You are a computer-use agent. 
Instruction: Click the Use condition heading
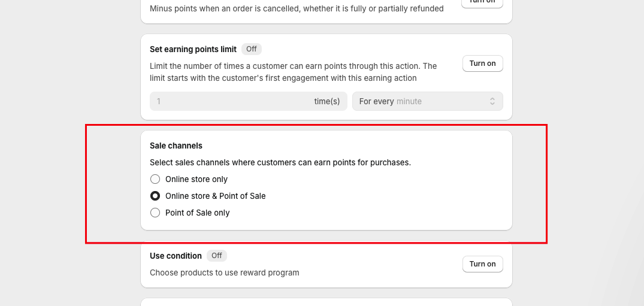176,256
